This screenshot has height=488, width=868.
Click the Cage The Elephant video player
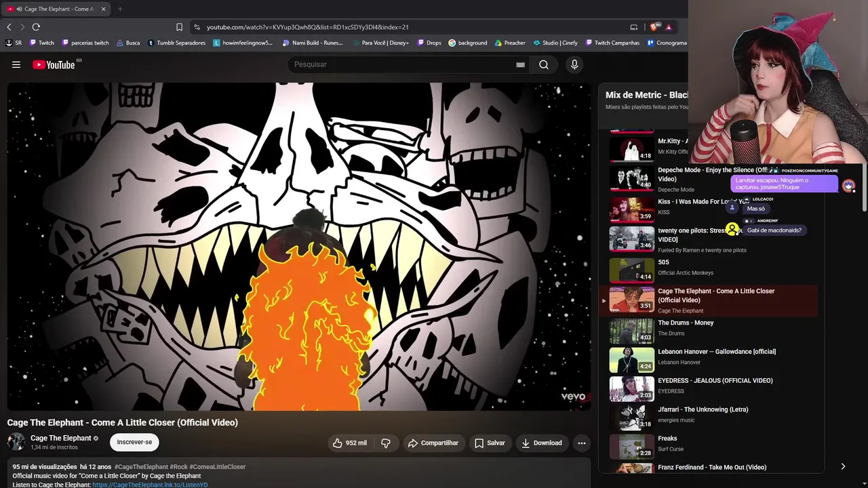(298, 247)
